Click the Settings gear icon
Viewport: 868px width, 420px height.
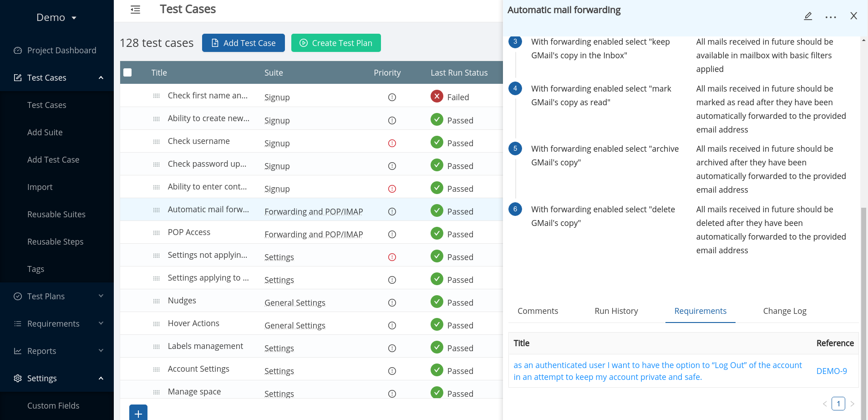18,379
